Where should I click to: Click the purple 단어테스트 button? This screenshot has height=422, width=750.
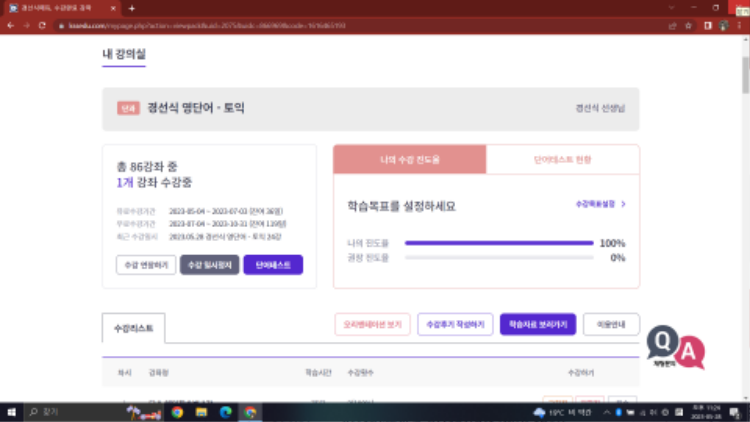pos(273,264)
